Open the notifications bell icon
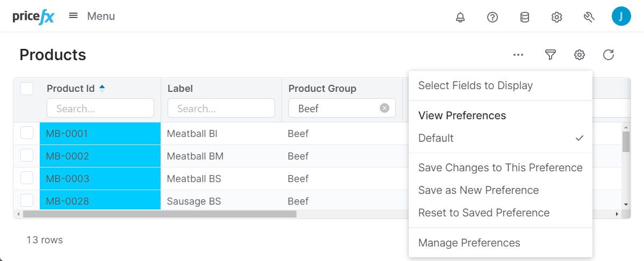The height and width of the screenshot is (261, 644). 460,17
